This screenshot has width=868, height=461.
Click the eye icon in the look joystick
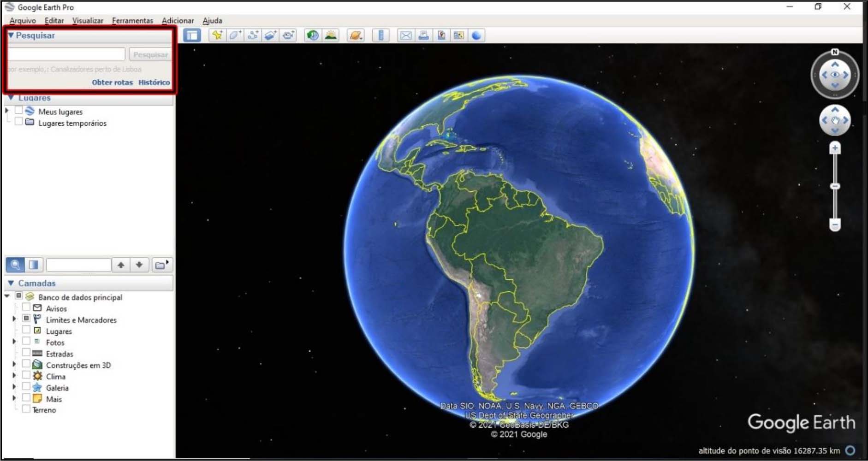pos(835,75)
